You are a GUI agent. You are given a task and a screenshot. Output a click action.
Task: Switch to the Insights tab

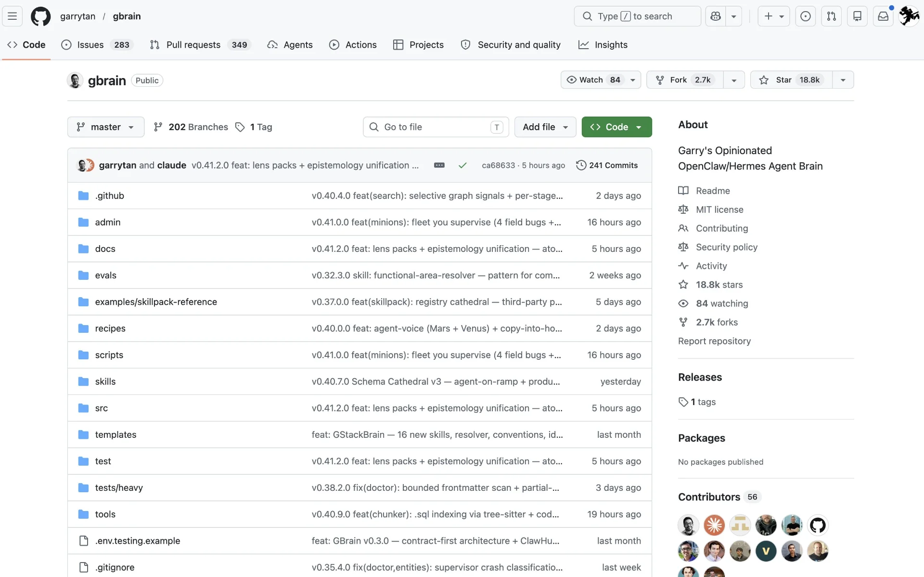(x=603, y=45)
